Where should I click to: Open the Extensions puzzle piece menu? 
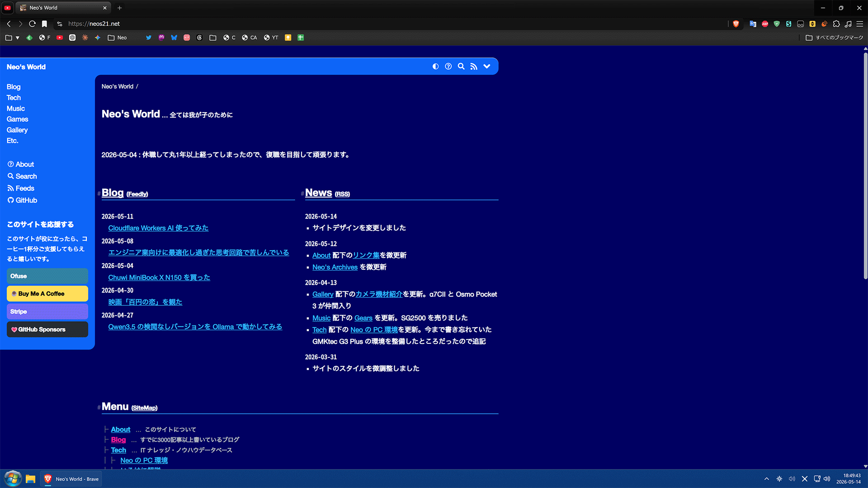coord(836,23)
